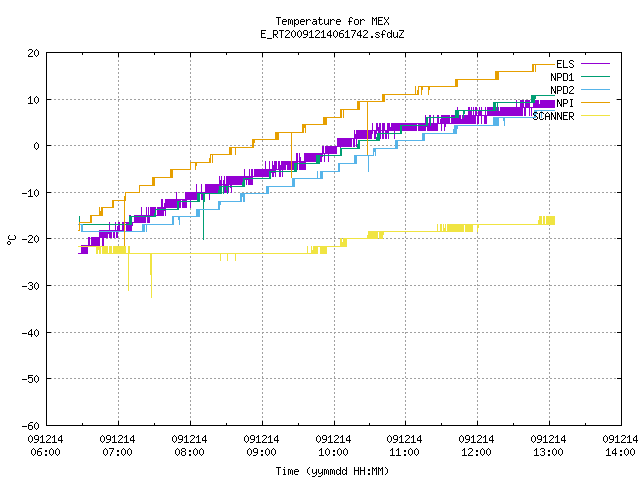This screenshot has height=480, width=640.
Task: Click the green NPD1 legend line sample
Action: (x=596, y=76)
